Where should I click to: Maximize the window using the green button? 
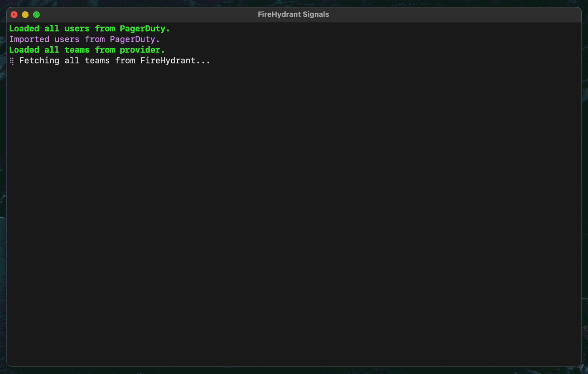(36, 15)
